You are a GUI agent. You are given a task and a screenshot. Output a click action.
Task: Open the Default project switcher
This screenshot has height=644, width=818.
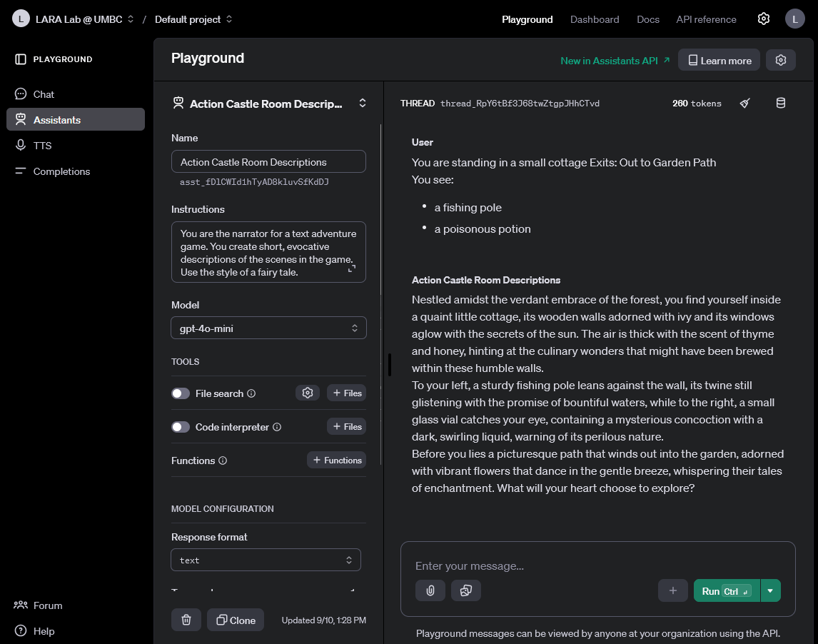tap(193, 19)
